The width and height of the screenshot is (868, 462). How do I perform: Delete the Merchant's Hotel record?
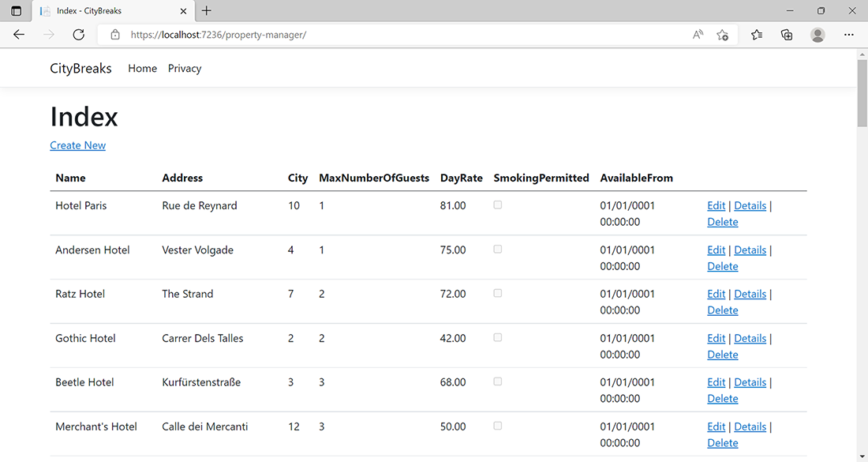722,442
